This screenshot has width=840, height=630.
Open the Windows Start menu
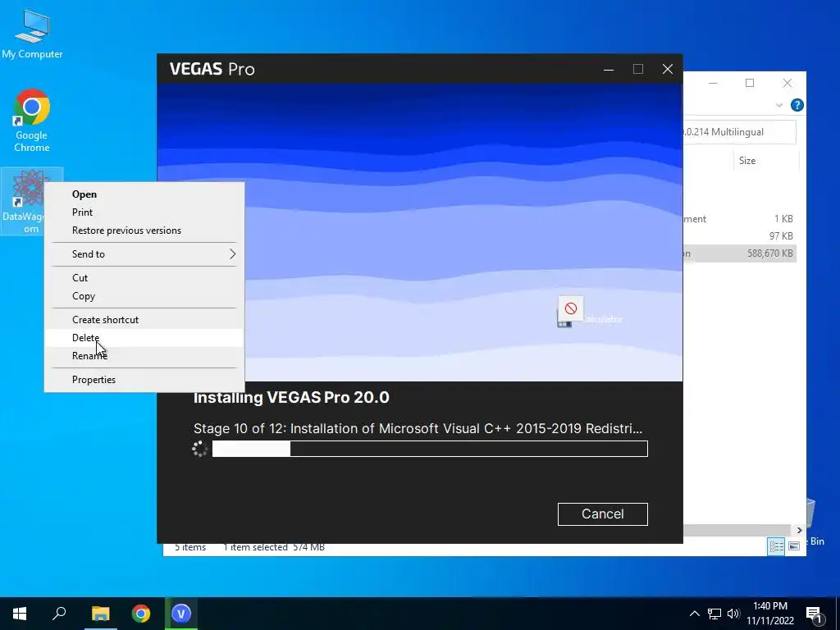click(x=20, y=614)
